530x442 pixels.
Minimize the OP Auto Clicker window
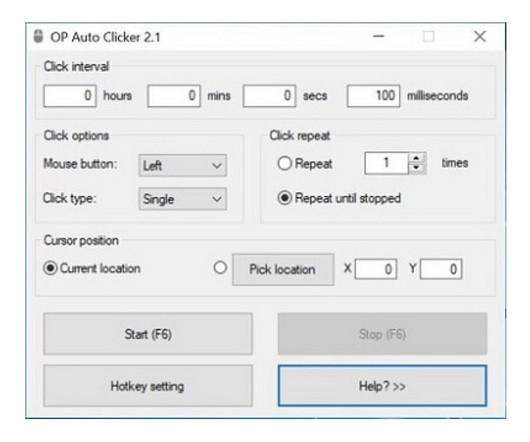coord(379,36)
